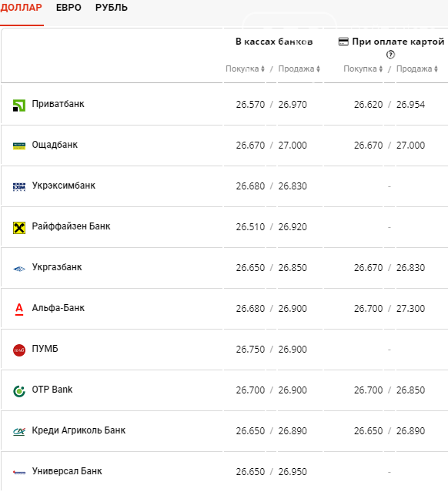Select the ДОЛЛАР tab
The height and width of the screenshot is (492, 448).
21,8
